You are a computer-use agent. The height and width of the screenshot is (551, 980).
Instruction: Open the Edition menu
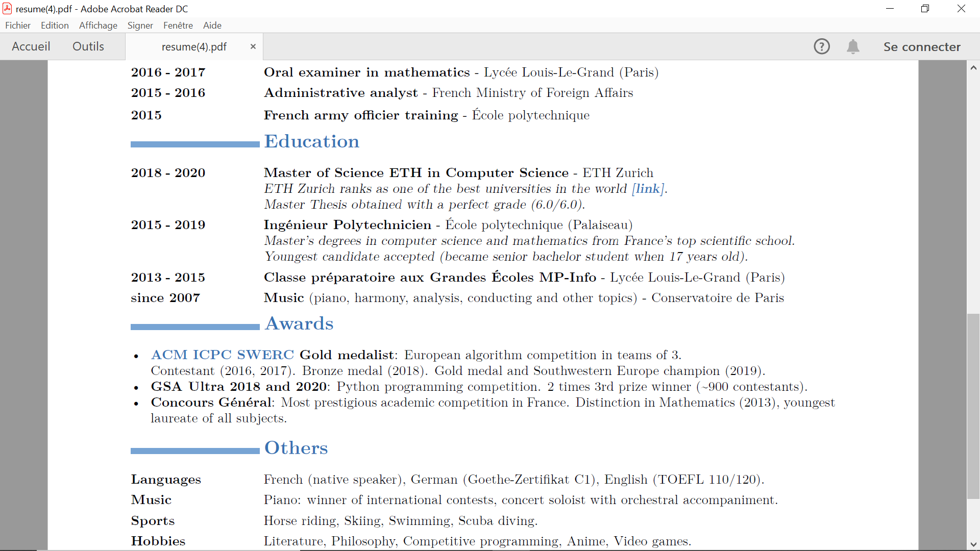pos(55,26)
